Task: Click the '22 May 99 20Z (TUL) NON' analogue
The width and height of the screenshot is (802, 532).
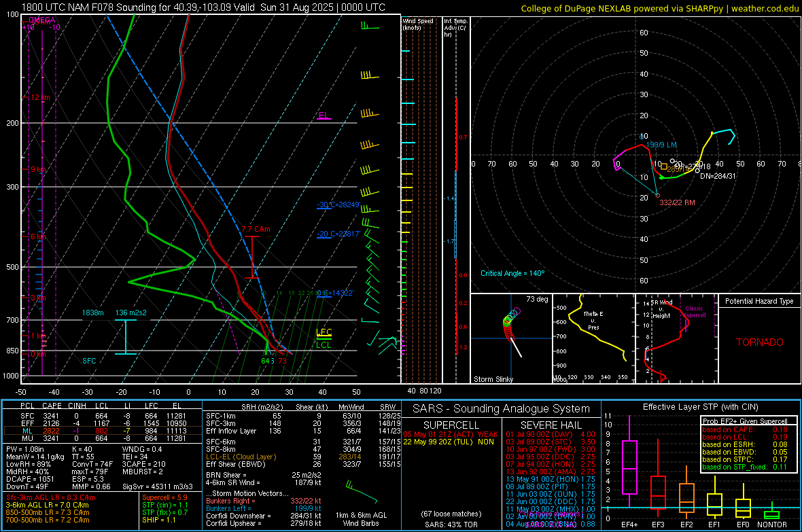Action: [x=449, y=442]
